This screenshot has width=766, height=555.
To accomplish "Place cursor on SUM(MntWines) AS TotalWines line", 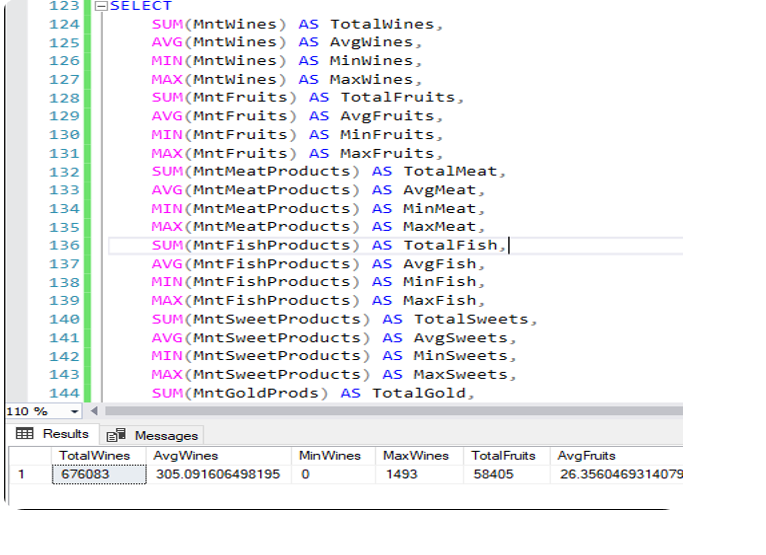I will [x=297, y=24].
